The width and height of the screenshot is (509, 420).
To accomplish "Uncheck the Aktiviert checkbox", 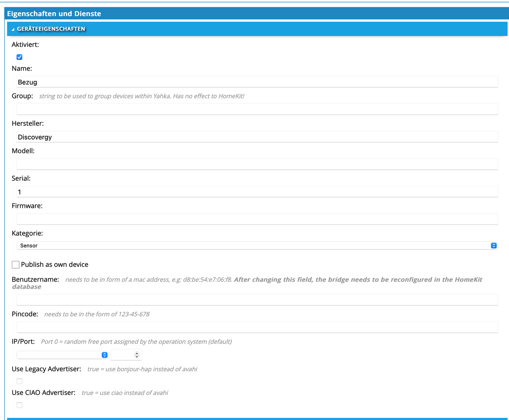I will coord(19,57).
